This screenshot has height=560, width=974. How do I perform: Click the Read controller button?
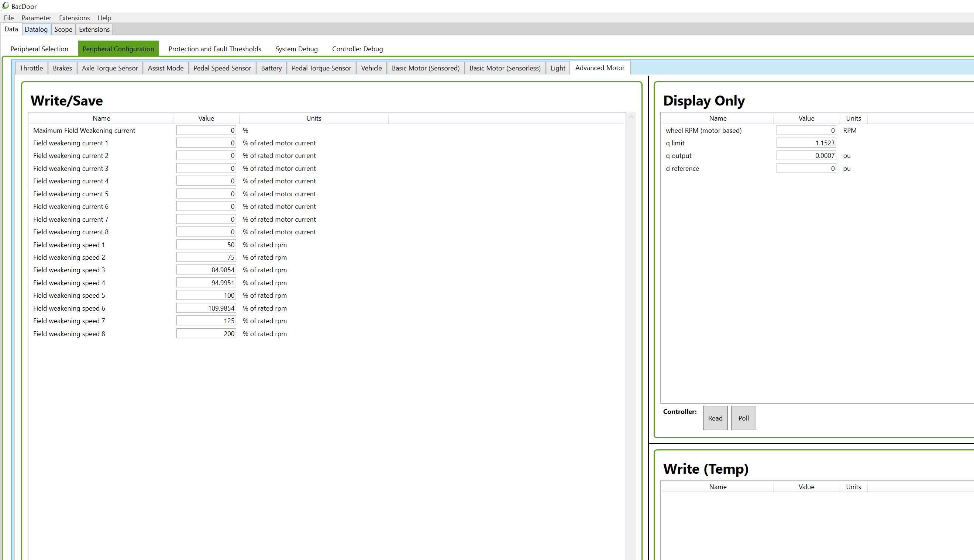pyautogui.click(x=715, y=418)
